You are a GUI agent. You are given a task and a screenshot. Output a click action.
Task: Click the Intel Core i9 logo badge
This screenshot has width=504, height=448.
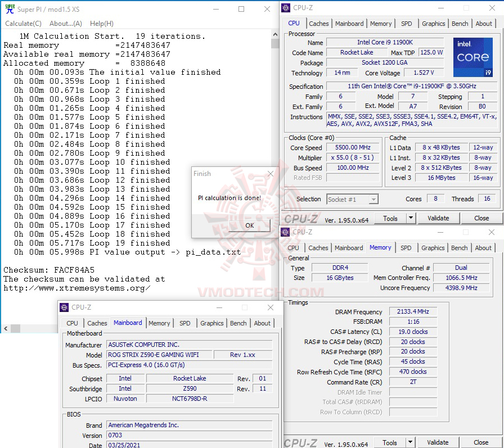[x=473, y=57]
